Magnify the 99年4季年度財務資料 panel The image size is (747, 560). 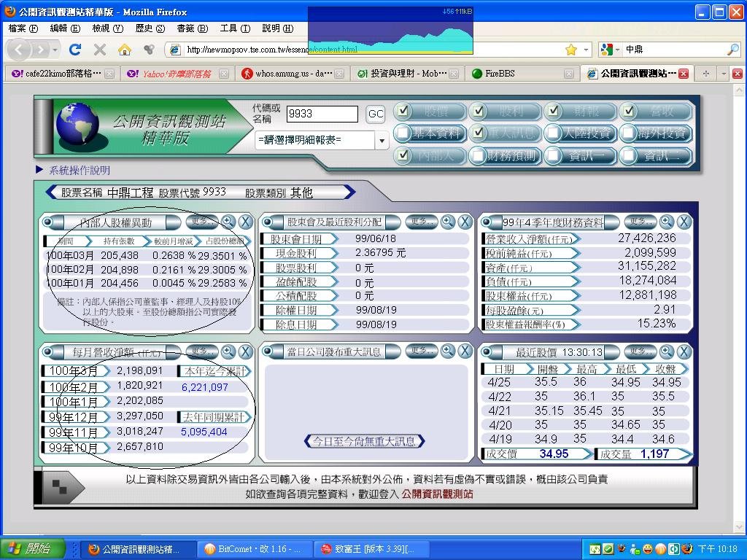coord(667,222)
